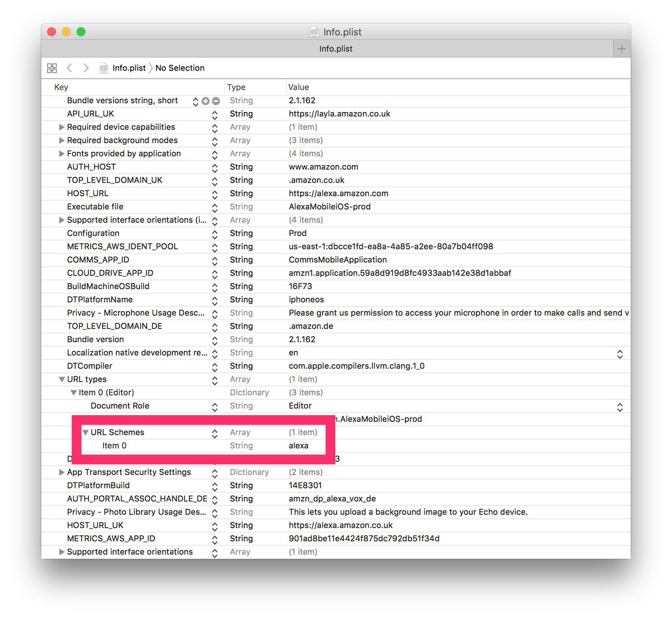Open the related items grid icon
This screenshot has height=618, width=672.
click(x=52, y=68)
